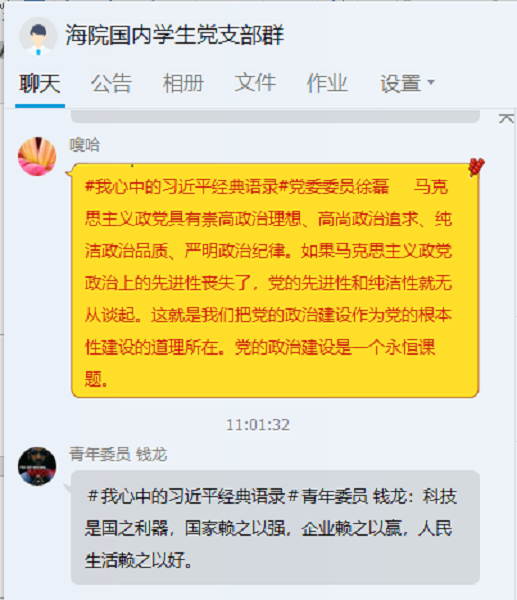Select the gray message bubble from 钱龙
The width and height of the screenshot is (517, 600).
pos(275,527)
